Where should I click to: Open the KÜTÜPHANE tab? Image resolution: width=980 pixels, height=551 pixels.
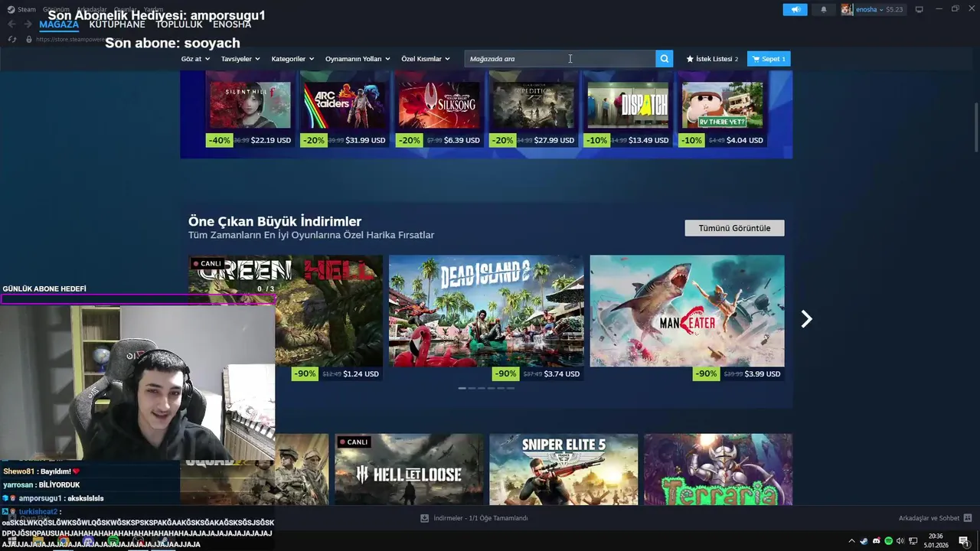coord(117,24)
